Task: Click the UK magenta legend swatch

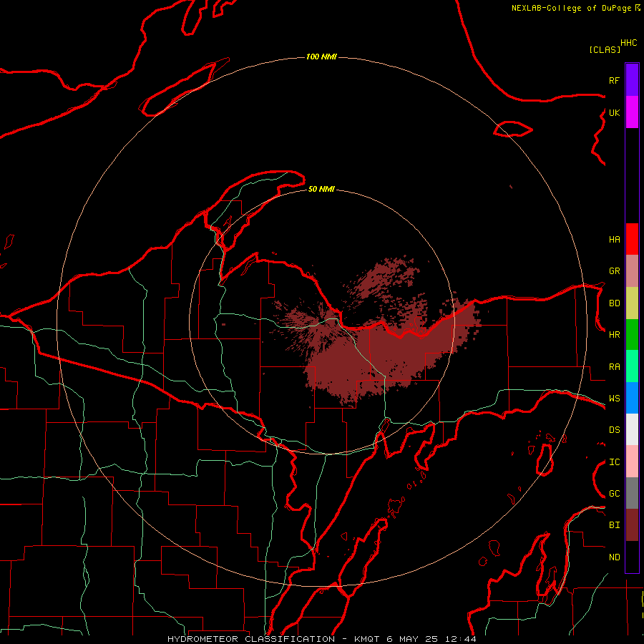Action: pyautogui.click(x=632, y=112)
